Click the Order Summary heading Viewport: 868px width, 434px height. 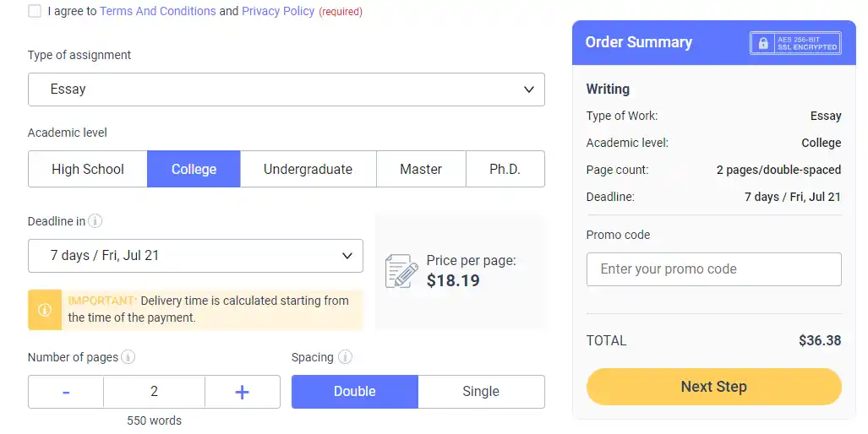639,42
